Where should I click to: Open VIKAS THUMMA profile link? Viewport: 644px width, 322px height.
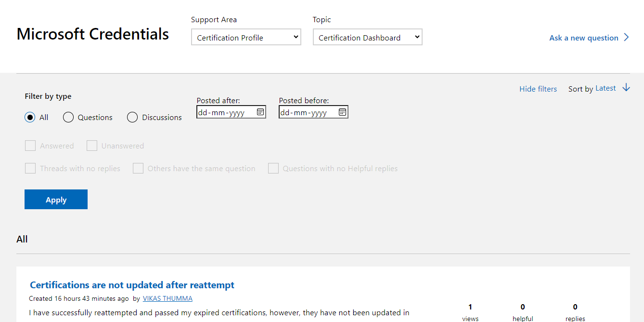[167, 298]
